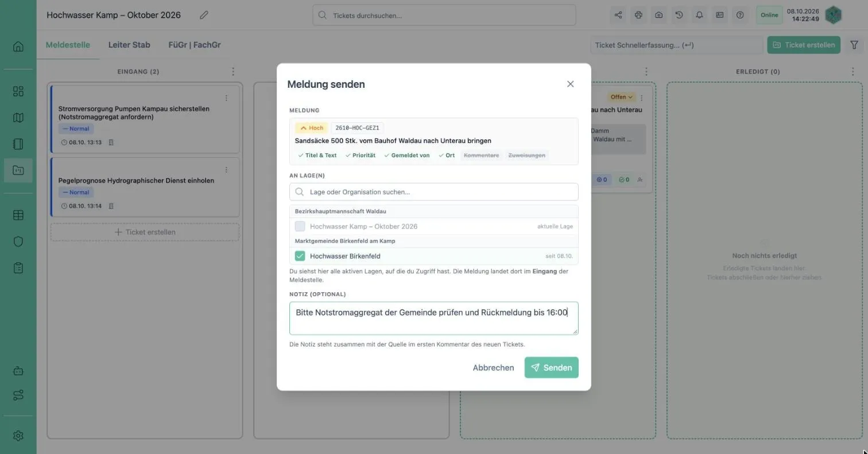Open the ID card icon in top bar
The width and height of the screenshot is (868, 454).
click(x=719, y=15)
